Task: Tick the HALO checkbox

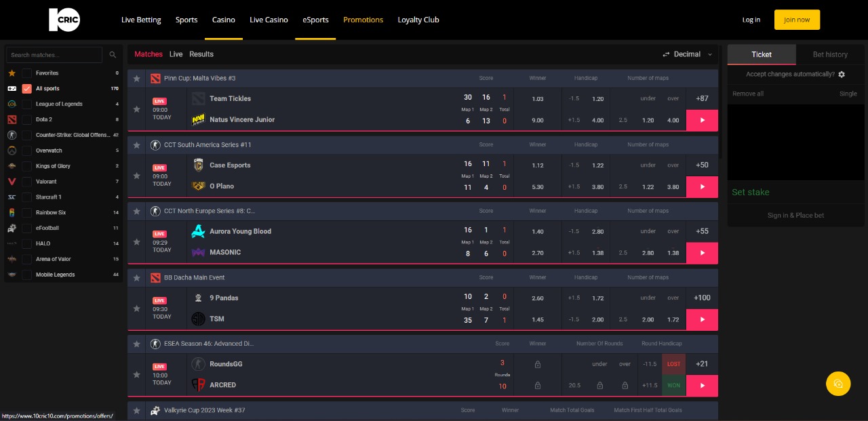Action: pos(27,243)
